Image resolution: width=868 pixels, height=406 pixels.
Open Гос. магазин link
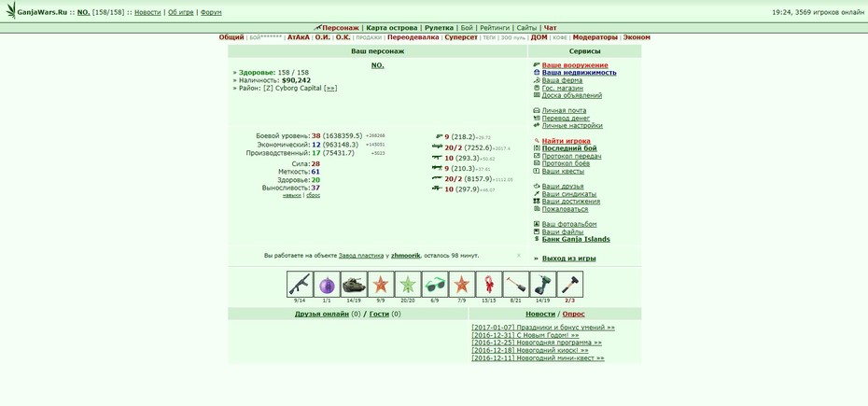(563, 88)
